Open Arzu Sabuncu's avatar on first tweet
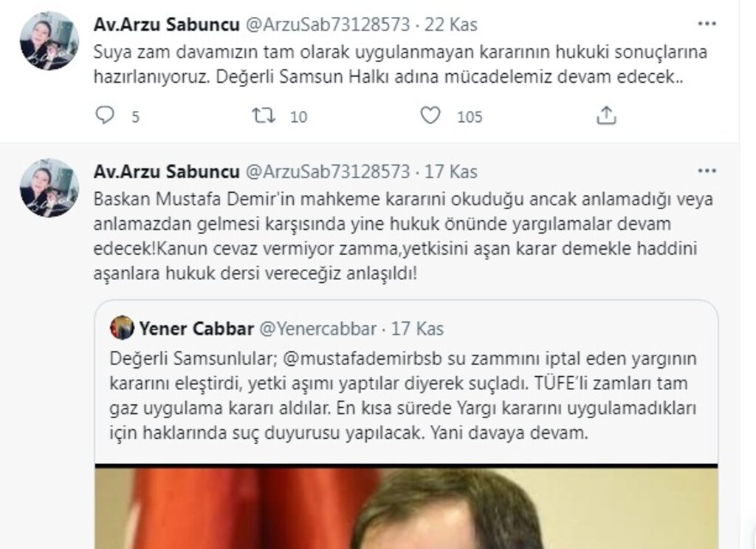 pos(49,41)
